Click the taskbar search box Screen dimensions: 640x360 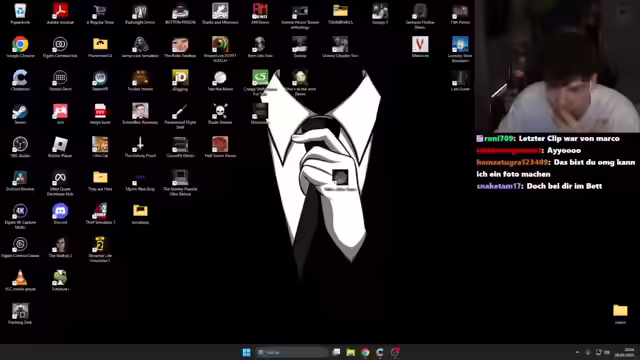click(x=292, y=352)
